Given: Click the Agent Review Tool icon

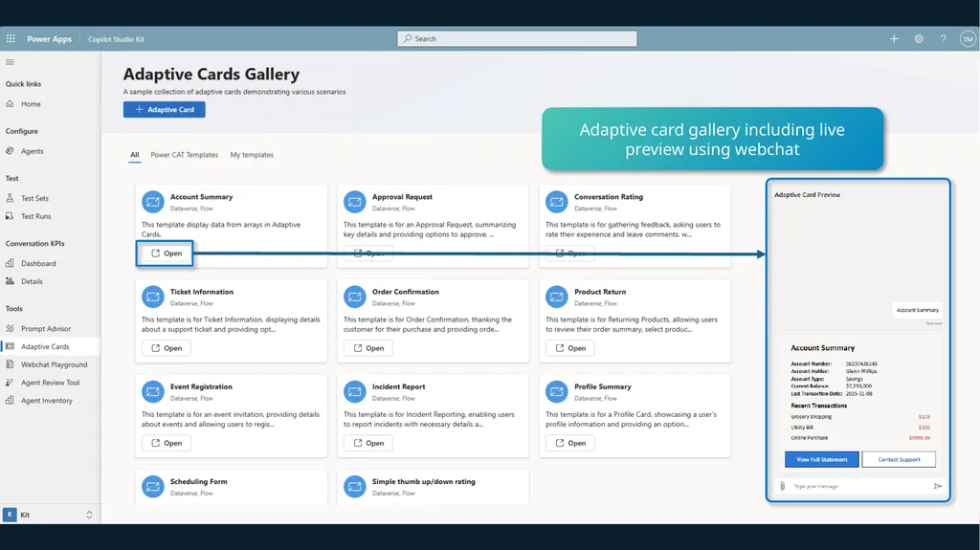Looking at the screenshot, I should [x=10, y=383].
